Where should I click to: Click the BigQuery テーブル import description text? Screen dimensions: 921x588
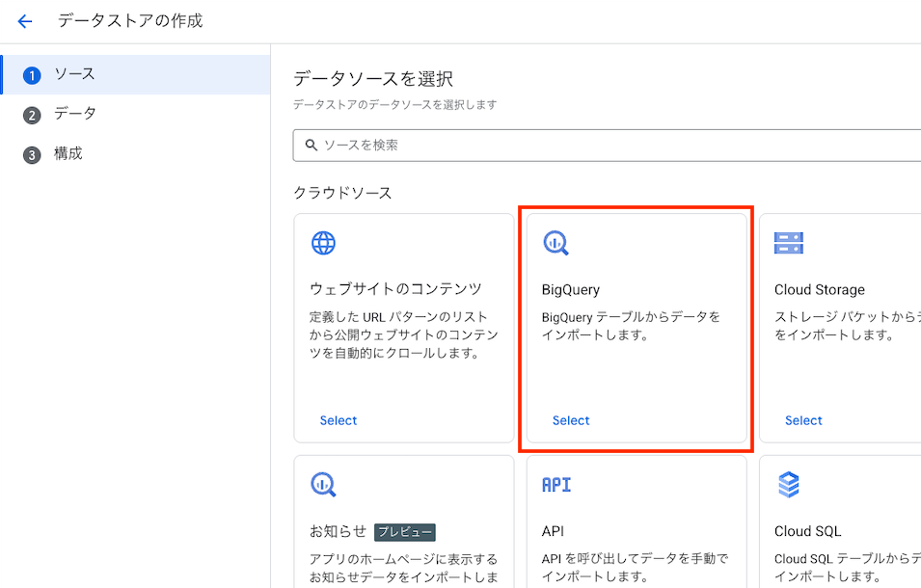[x=631, y=326]
